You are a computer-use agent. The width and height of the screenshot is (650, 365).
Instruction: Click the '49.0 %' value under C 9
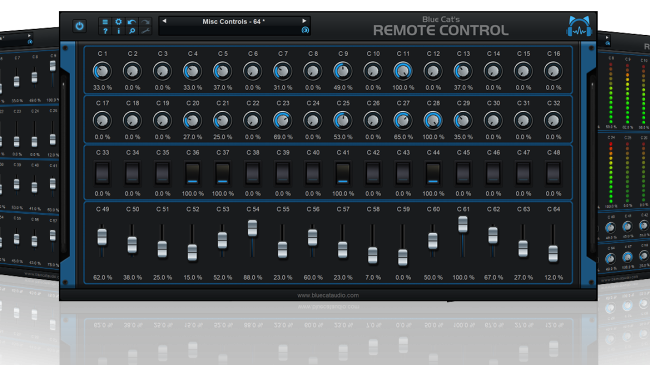click(x=342, y=88)
